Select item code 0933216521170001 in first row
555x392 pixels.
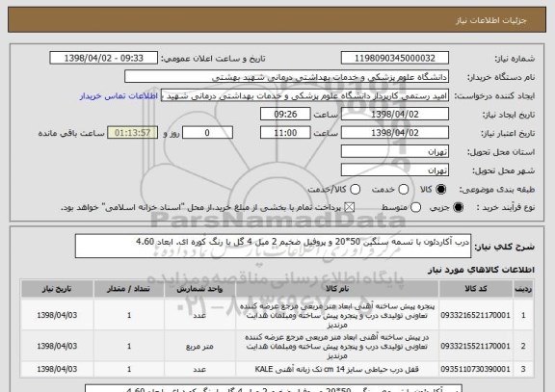click(475, 315)
